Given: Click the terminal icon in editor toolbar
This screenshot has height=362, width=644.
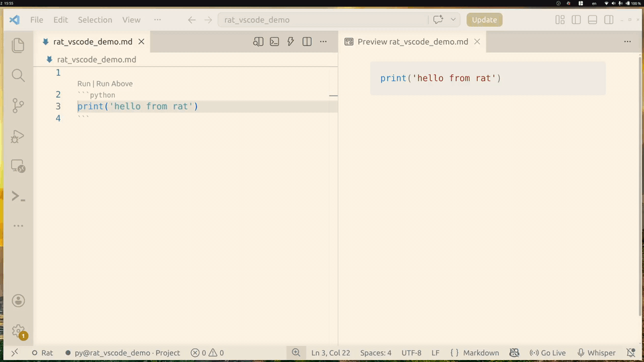Looking at the screenshot, I should [274, 42].
